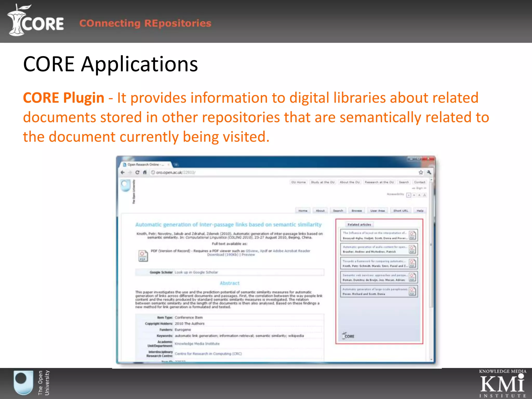Viewport: 532px width, 399px height.
Task: Click the Preview link
Action: pyautogui.click(x=248, y=255)
